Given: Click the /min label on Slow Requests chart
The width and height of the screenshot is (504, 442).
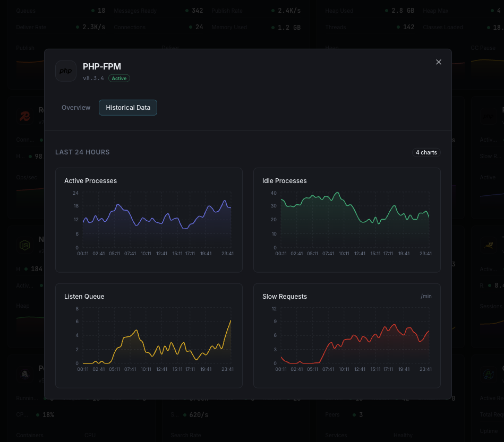Looking at the screenshot, I should 426,296.
